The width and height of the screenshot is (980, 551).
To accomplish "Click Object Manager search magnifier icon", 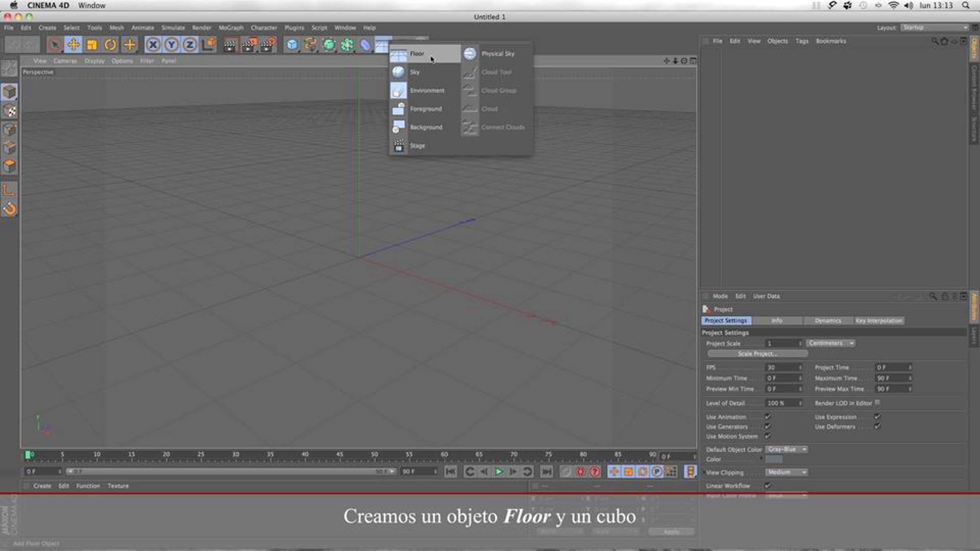I will (x=935, y=41).
